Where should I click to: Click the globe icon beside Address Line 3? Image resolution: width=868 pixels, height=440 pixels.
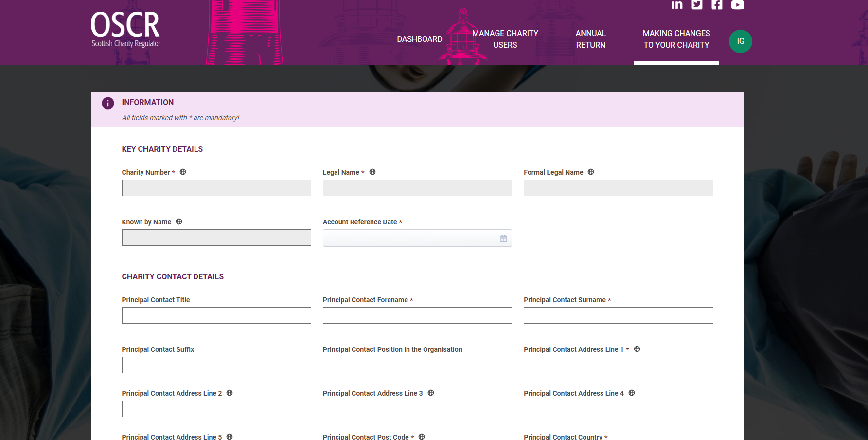click(x=431, y=393)
